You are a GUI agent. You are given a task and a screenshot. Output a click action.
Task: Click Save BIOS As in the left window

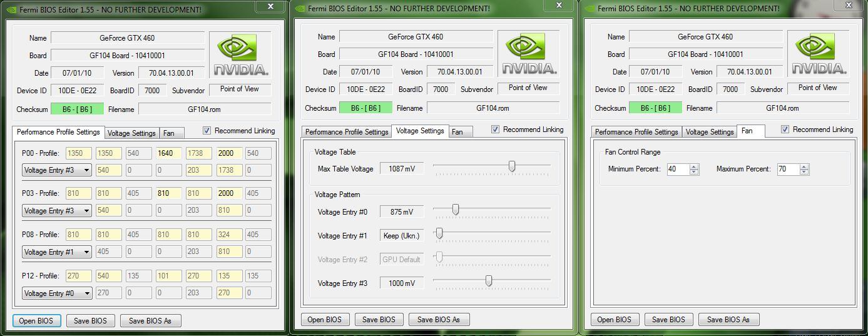point(150,321)
